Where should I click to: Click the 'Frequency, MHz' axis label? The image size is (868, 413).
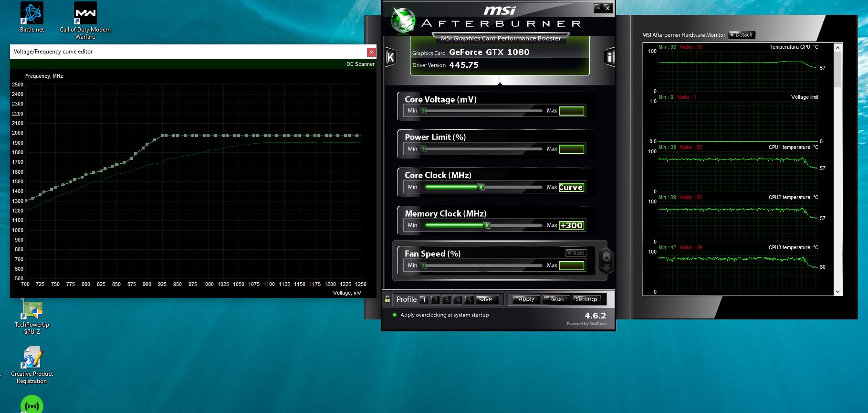[x=44, y=76]
